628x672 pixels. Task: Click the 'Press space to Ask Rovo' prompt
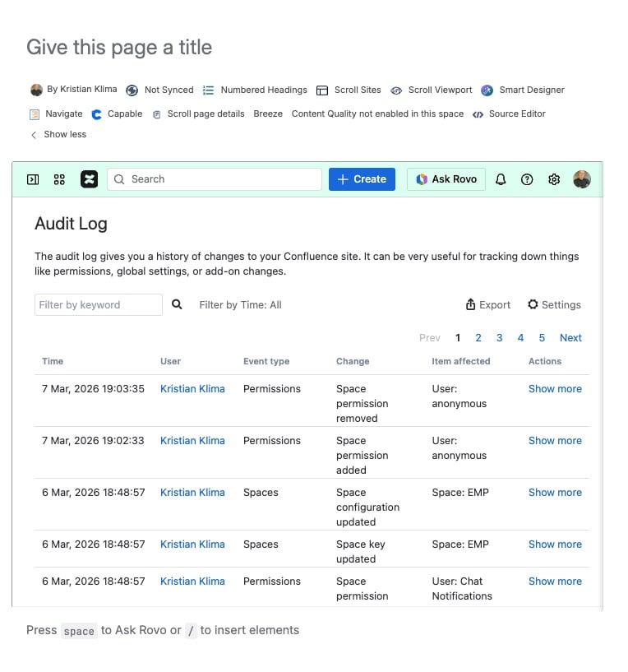click(x=163, y=630)
